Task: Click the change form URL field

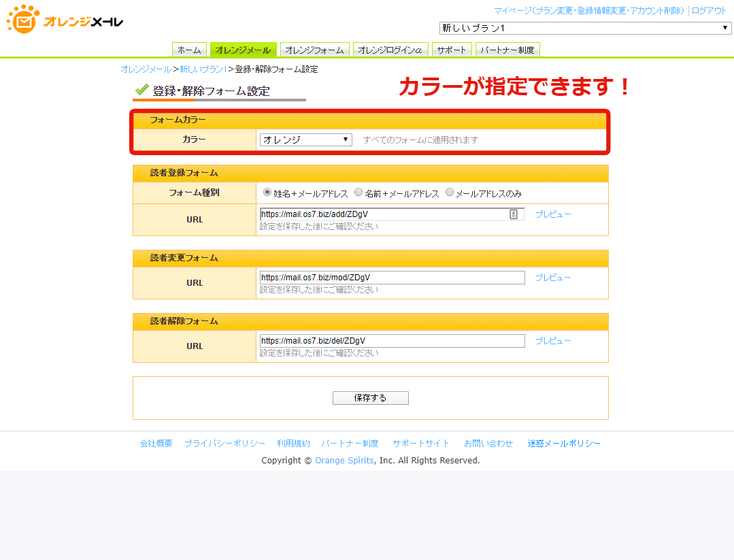Action: pyautogui.click(x=392, y=278)
